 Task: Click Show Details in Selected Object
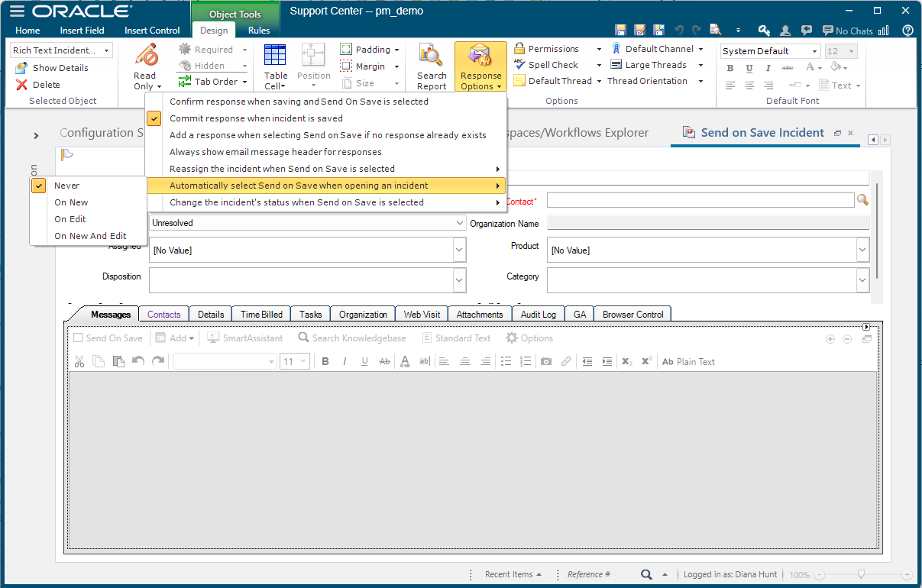[x=52, y=68]
